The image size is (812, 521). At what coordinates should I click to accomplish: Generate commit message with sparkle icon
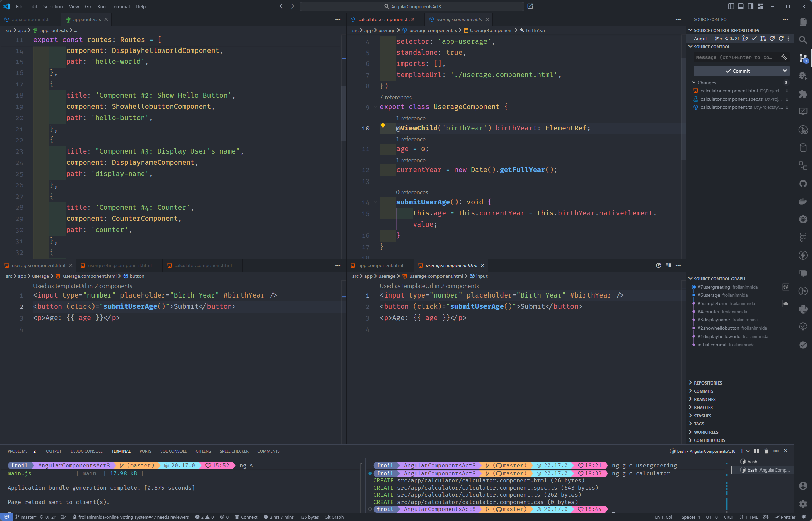pyautogui.click(x=784, y=57)
